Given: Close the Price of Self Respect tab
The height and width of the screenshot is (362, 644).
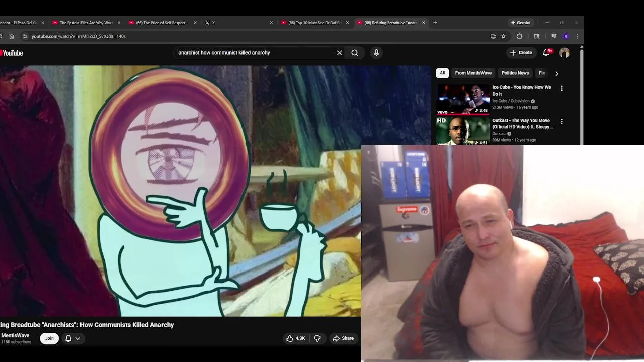Looking at the screenshot, I should pyautogui.click(x=195, y=23).
